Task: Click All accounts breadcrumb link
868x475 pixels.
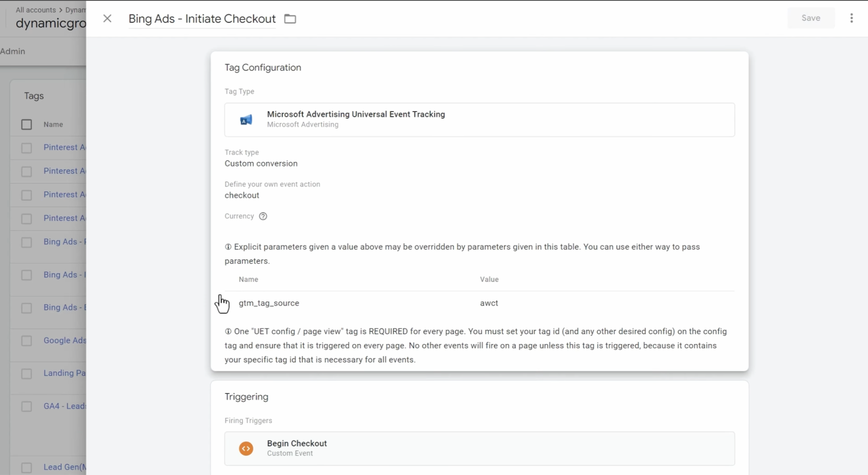Action: click(x=36, y=10)
